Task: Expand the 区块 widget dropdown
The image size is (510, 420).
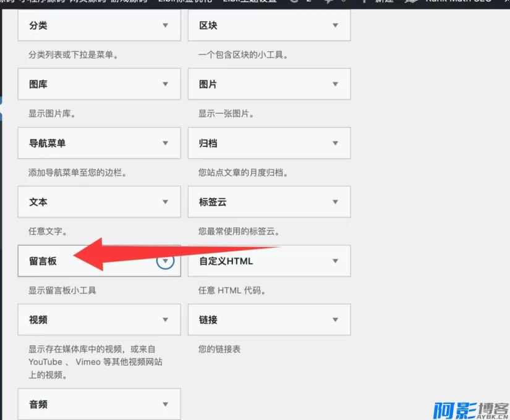Action: point(334,25)
